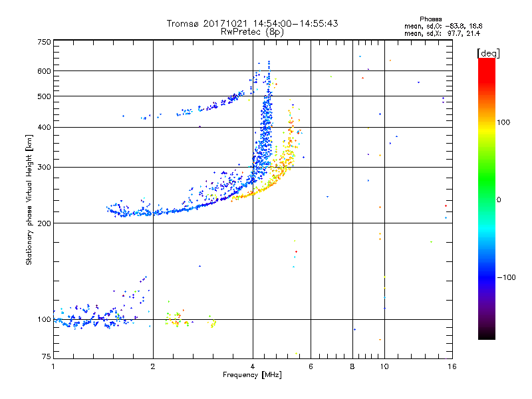Click the "6" tick on the frequency axis
532x399 pixels.
pos(311,366)
